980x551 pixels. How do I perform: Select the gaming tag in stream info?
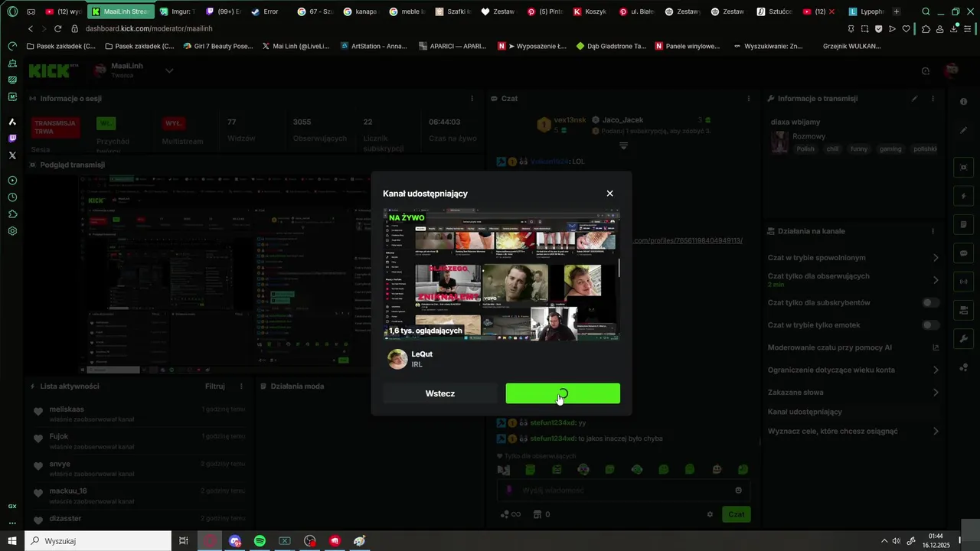click(890, 148)
